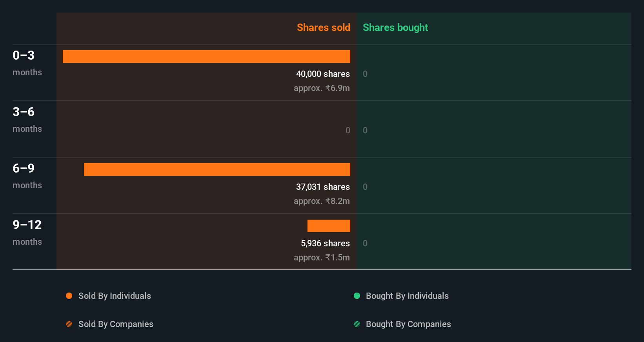The height and width of the screenshot is (342, 644).
Task: Click the approx. ₹1.5m value
Action: click(322, 257)
